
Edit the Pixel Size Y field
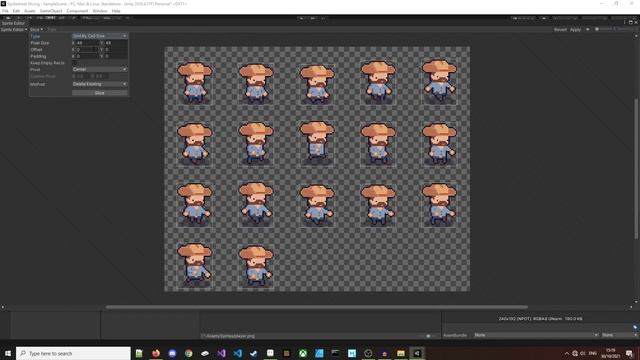pyautogui.click(x=116, y=43)
